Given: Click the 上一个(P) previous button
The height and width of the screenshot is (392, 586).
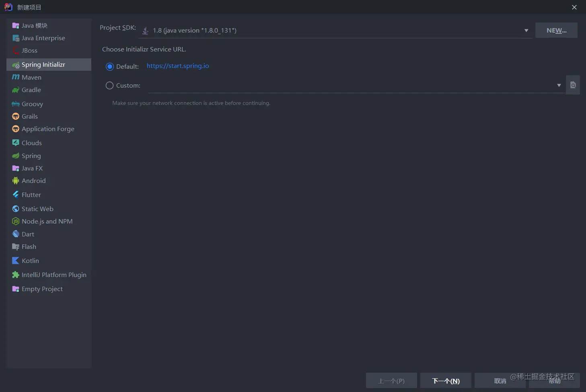Looking at the screenshot, I should tap(391, 381).
